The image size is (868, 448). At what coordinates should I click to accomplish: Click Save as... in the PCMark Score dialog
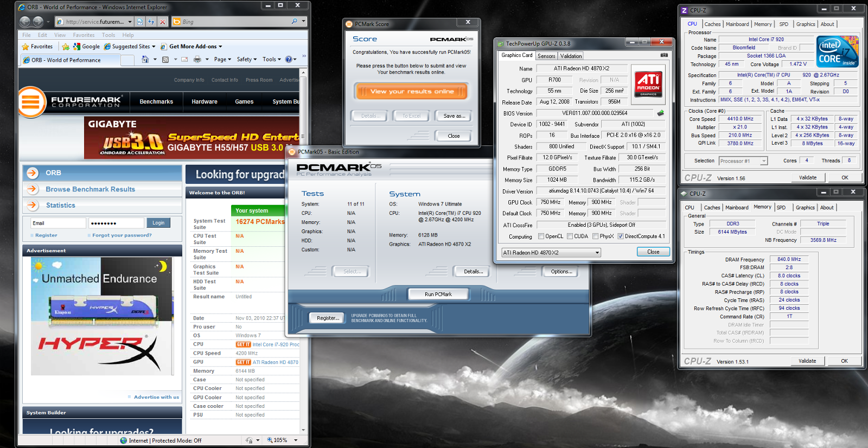click(x=454, y=116)
